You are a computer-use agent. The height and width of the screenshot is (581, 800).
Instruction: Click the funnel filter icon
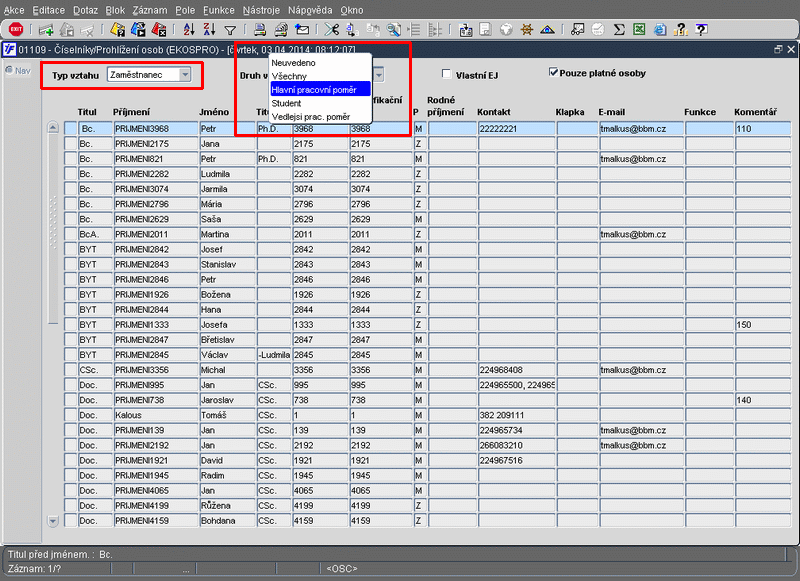point(230,30)
